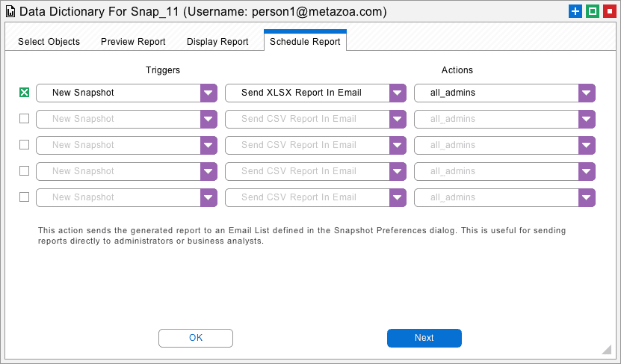Click the OK button
Image resolution: width=621 pixels, height=364 pixels.
click(x=196, y=338)
